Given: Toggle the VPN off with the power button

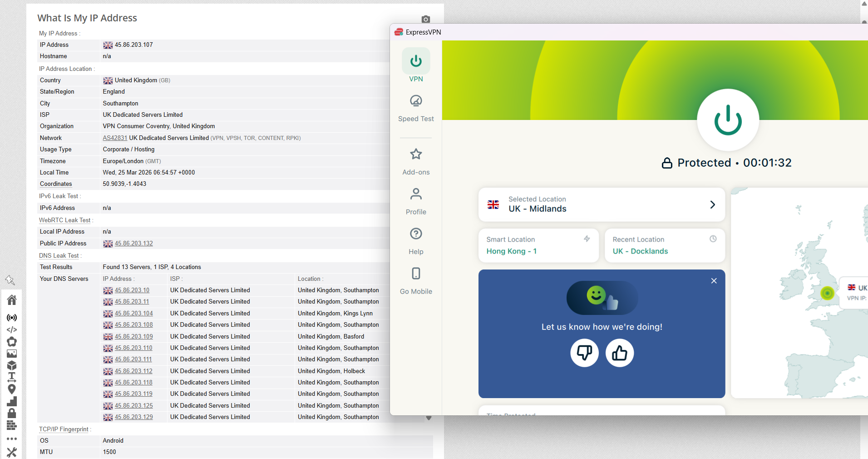Looking at the screenshot, I should point(727,120).
